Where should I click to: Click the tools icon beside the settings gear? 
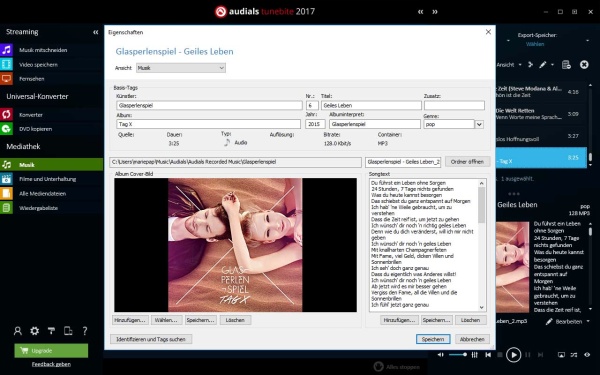click(x=51, y=331)
